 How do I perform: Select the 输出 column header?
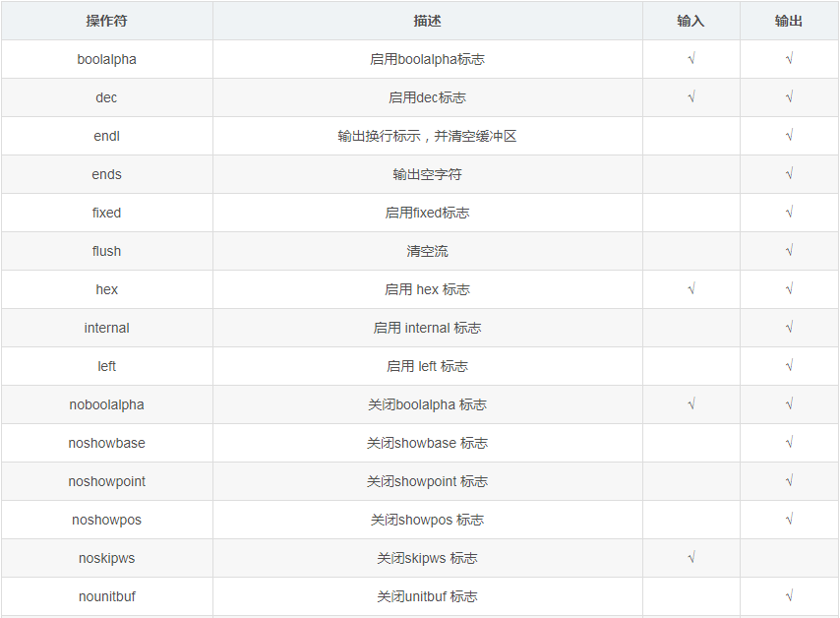(789, 21)
